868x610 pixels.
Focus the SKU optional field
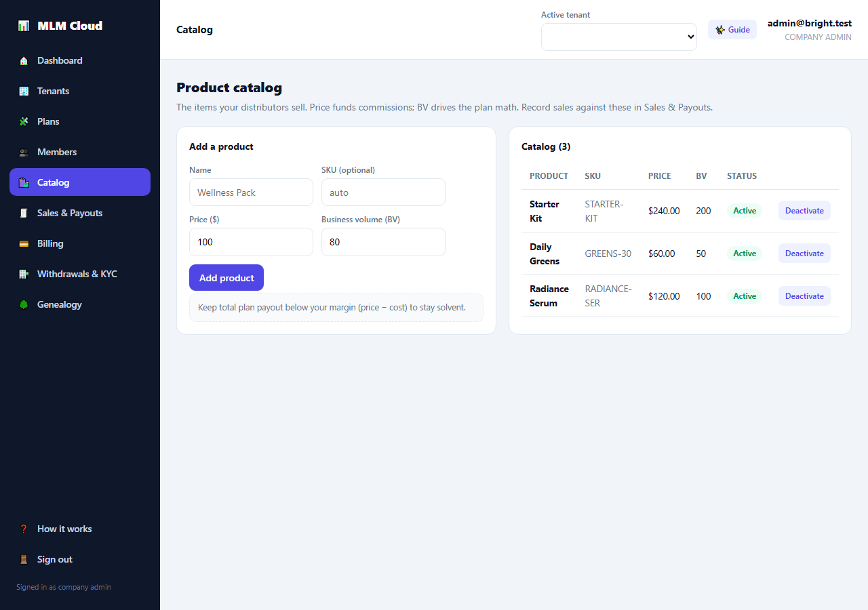pos(383,192)
